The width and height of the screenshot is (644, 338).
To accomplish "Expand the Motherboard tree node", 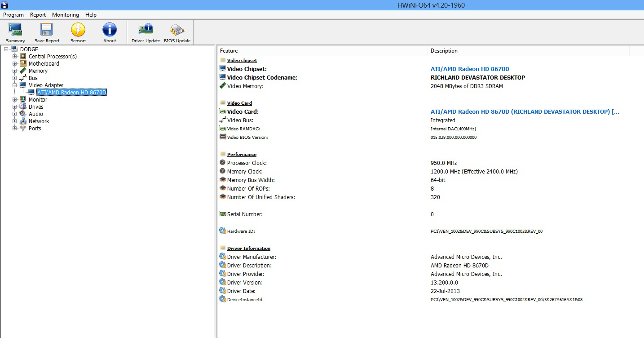I will click(15, 63).
